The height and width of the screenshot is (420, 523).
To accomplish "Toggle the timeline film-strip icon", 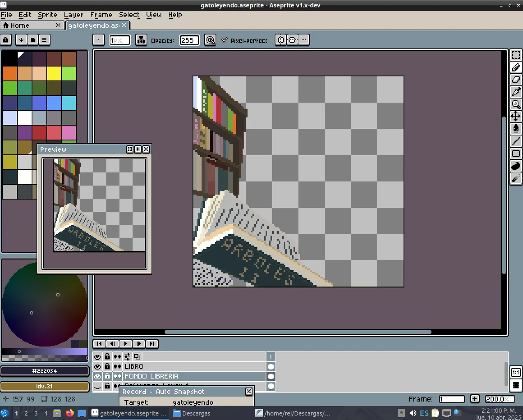I will point(516,386).
